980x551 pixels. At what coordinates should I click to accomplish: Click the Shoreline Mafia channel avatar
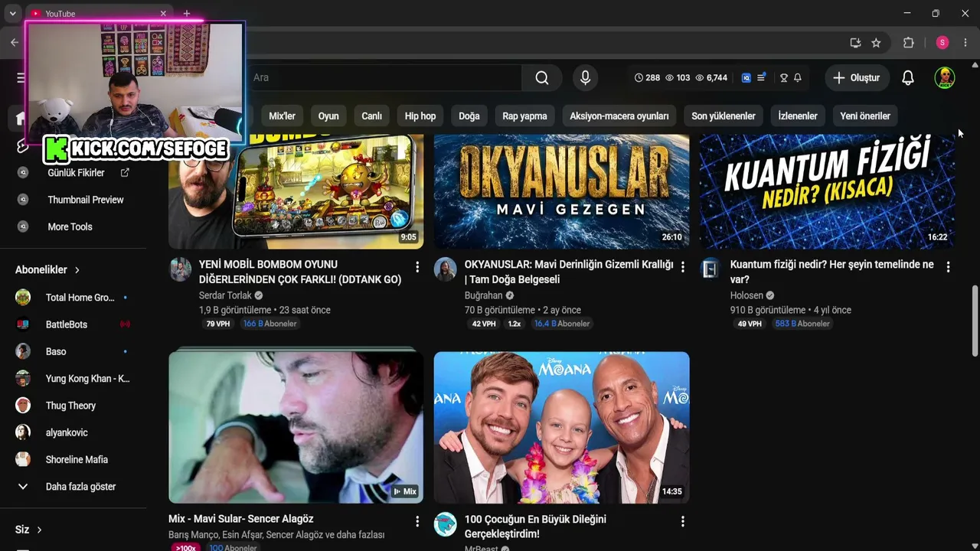(x=23, y=459)
